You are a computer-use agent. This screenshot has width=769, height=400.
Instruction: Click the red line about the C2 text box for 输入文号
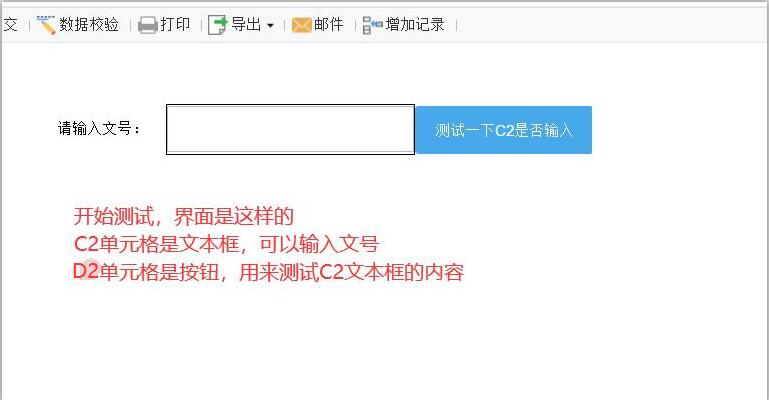(226, 244)
